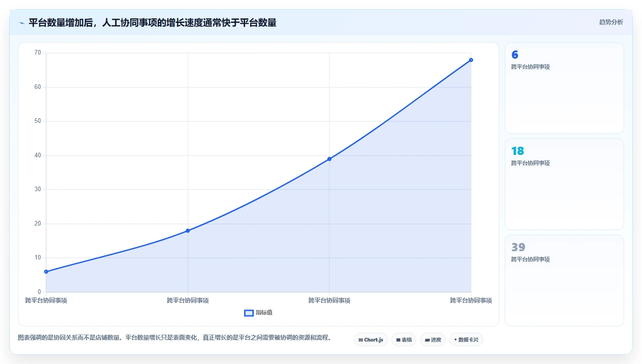Click the y-axis label 20
Screen dimensions: 642x364
coord(38,224)
